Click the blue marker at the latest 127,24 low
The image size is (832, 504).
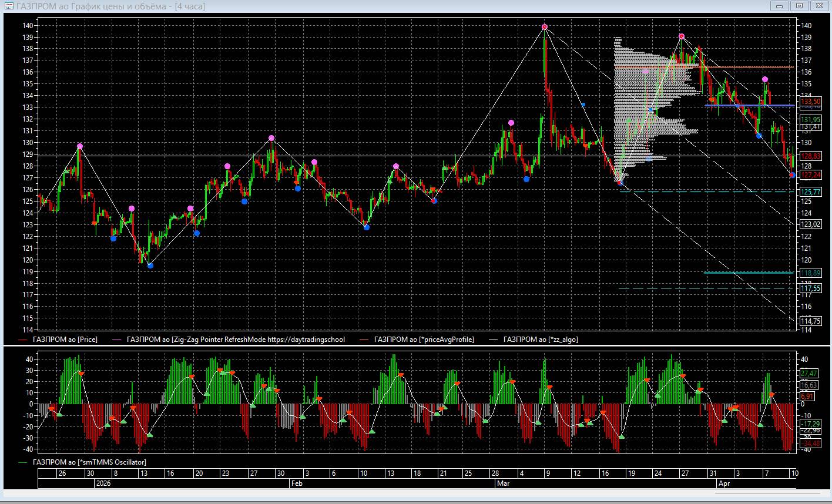pos(792,175)
